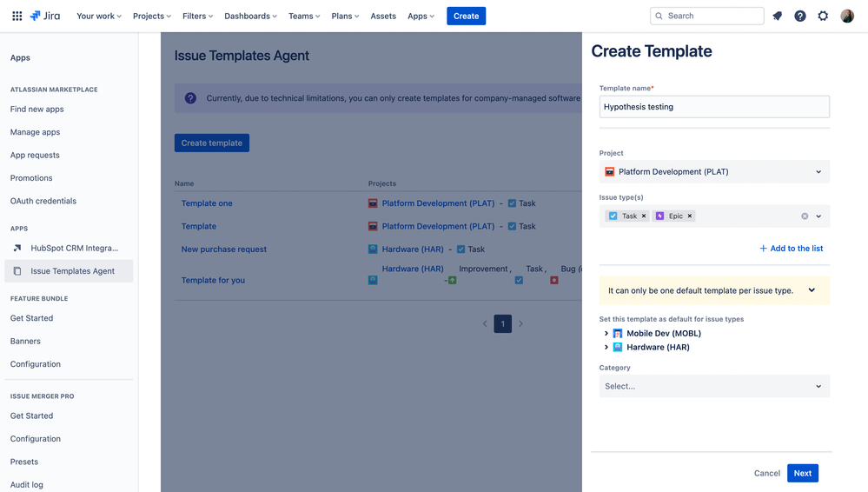Click Cancel in Create Template panel
Screen dimensions: 868x492
766,473
